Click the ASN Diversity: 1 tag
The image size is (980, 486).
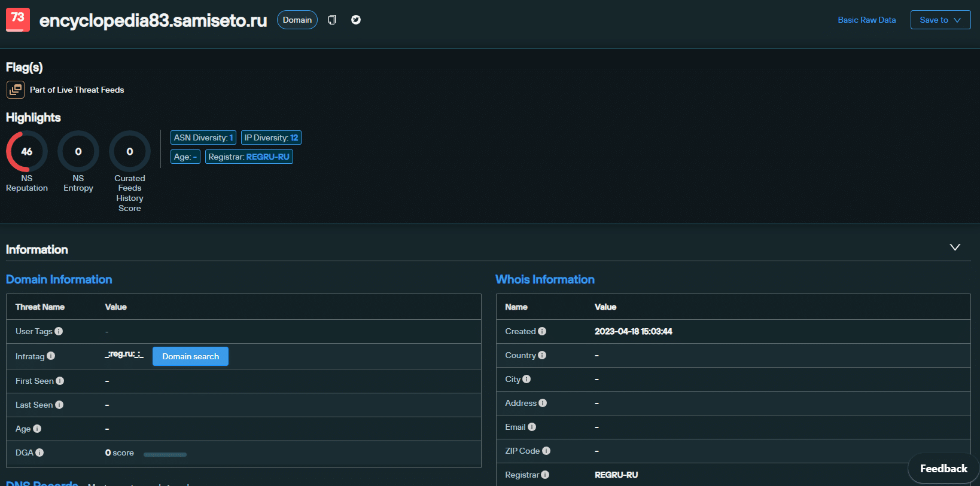(x=203, y=137)
